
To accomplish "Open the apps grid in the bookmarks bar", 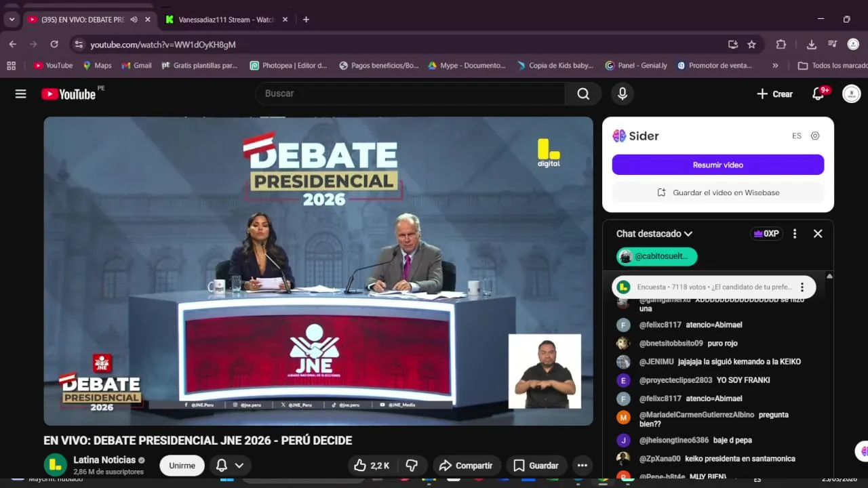I will (11, 66).
